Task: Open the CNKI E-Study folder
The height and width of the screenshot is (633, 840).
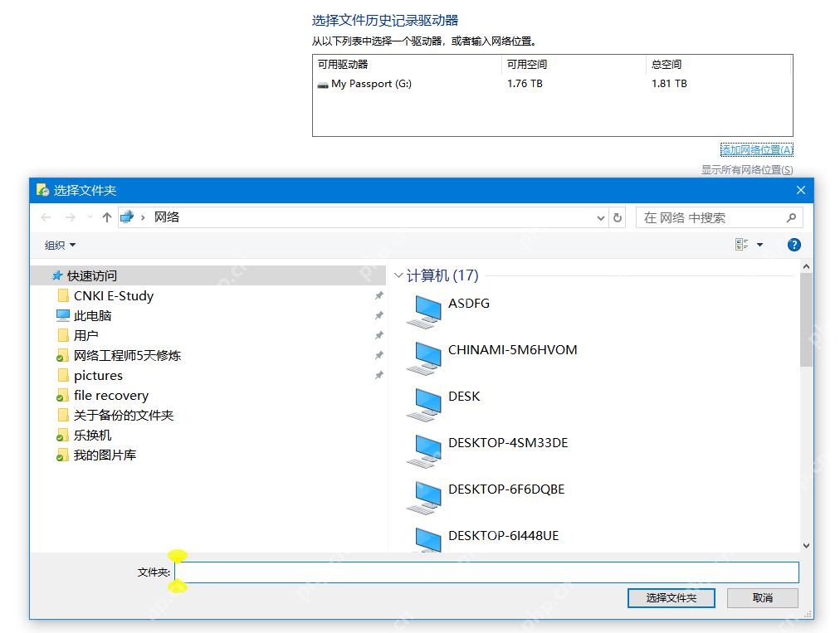Action: pyautogui.click(x=114, y=295)
